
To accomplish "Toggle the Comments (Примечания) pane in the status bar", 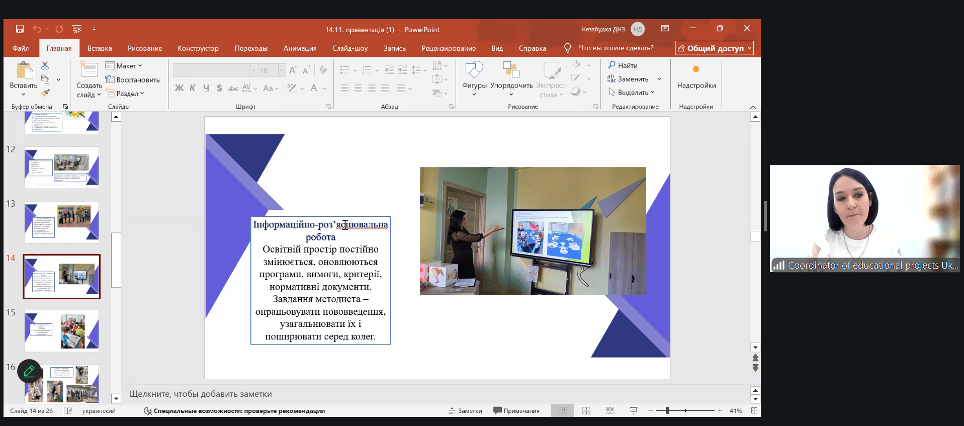I will (x=514, y=411).
